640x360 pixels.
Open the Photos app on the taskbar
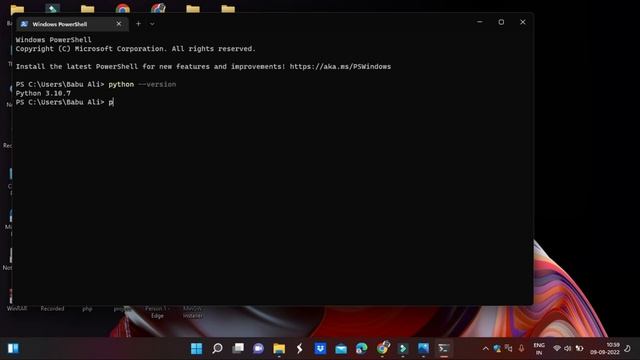click(x=423, y=348)
